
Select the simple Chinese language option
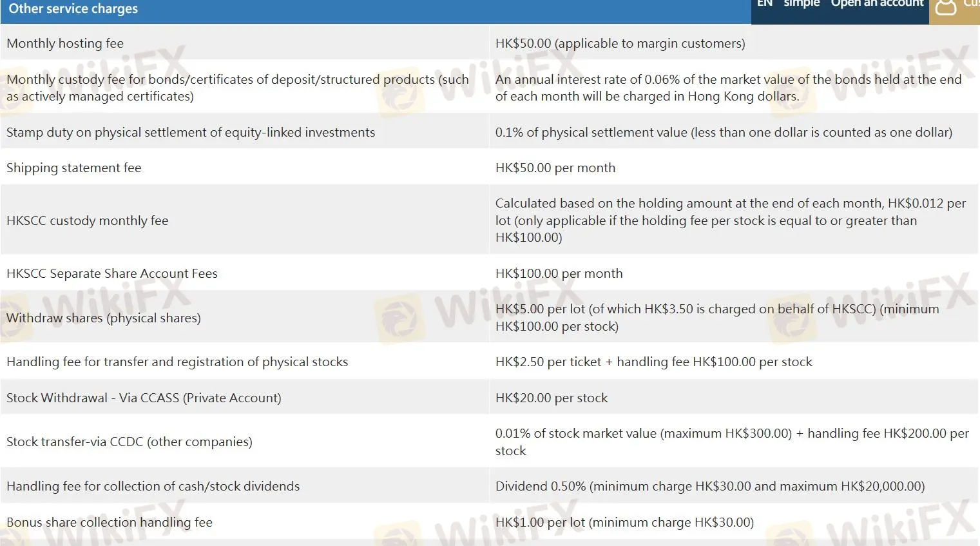tap(802, 4)
